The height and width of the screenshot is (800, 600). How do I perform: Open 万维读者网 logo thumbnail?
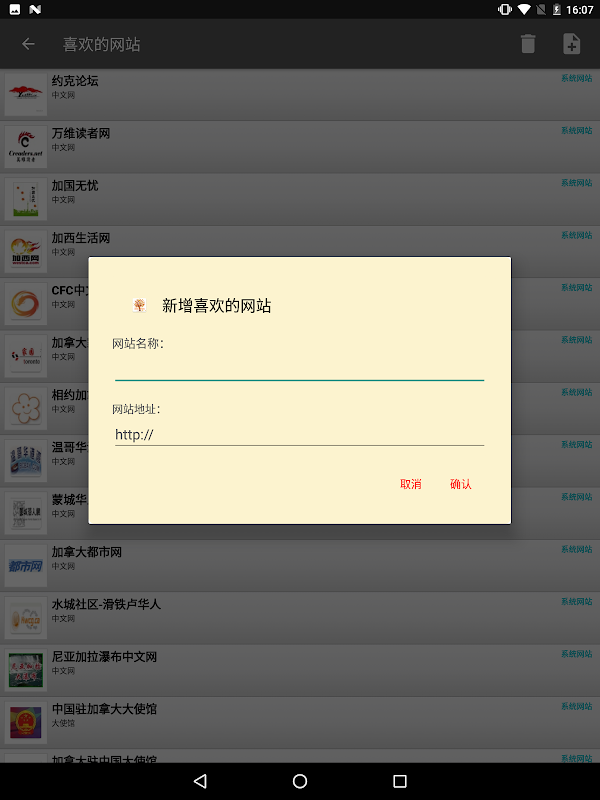coord(26,147)
